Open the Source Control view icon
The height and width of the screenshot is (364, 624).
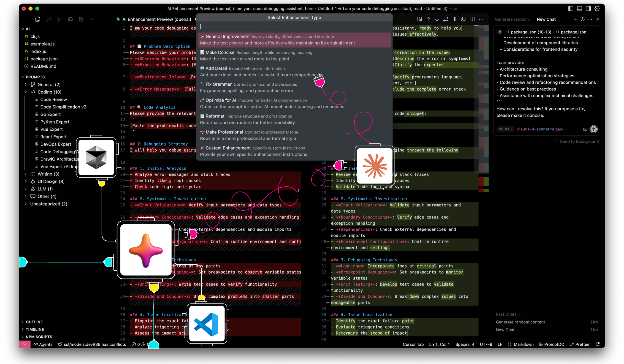coord(59,19)
